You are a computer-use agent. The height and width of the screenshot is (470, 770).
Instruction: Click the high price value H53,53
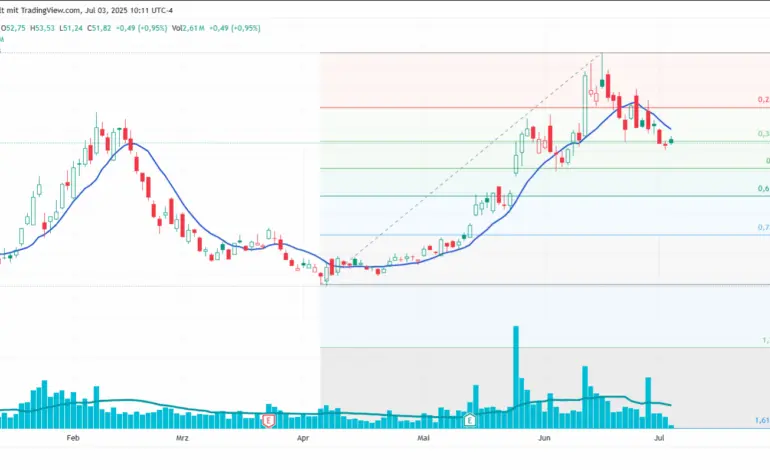tap(42, 28)
